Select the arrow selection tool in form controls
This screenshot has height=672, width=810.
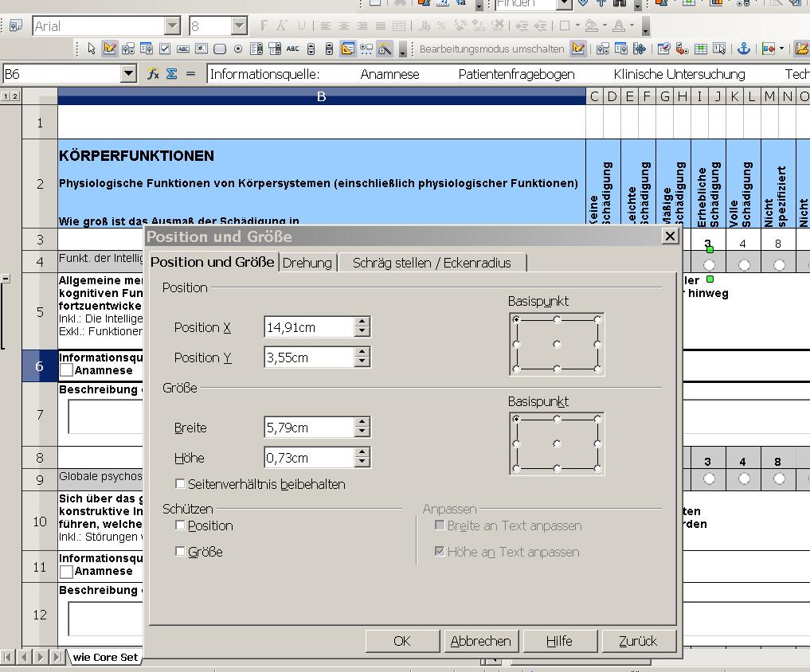[x=92, y=49]
